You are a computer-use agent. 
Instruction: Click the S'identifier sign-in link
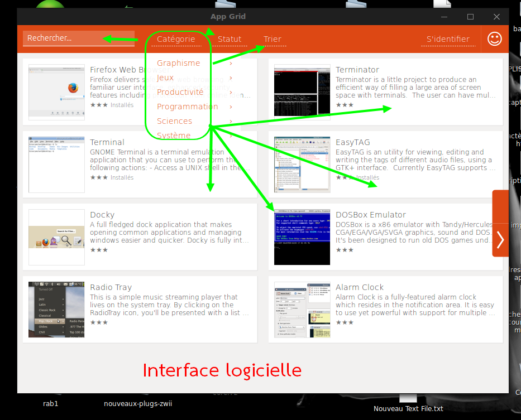click(x=448, y=39)
